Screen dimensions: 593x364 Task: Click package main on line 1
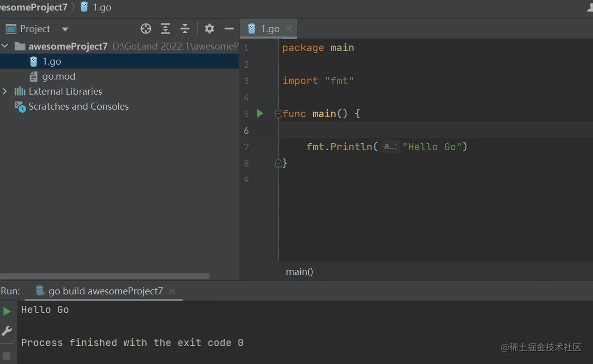pyautogui.click(x=318, y=48)
